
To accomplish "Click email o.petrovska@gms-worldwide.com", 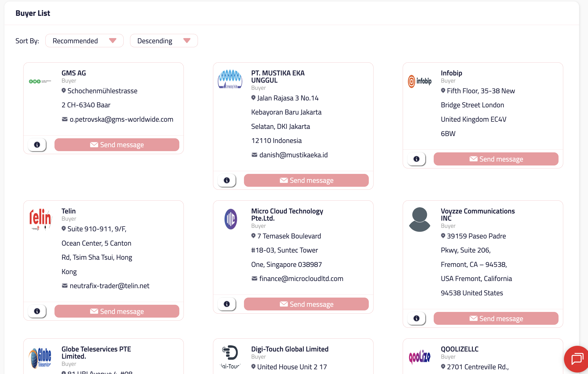I will [x=121, y=119].
